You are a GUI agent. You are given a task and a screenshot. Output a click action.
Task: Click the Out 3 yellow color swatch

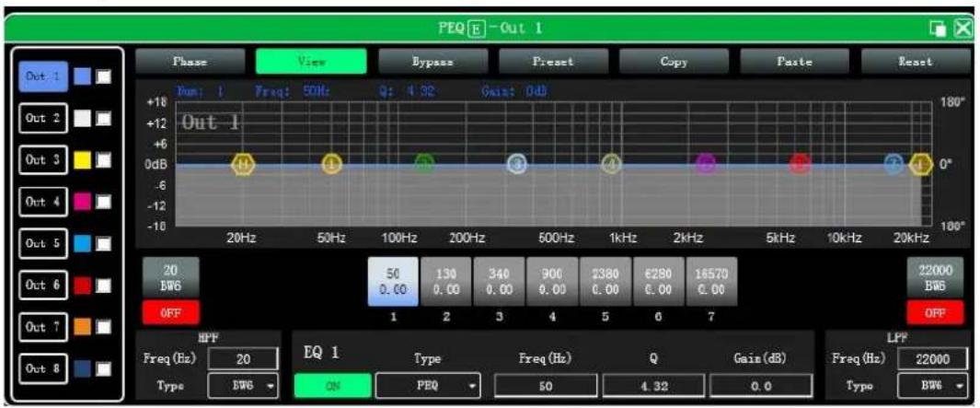coord(82,159)
